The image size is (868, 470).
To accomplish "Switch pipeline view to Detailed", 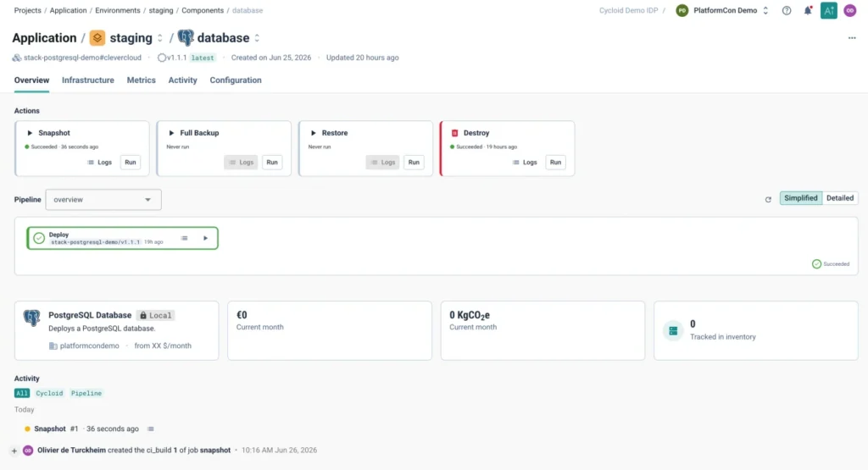I will coord(840,198).
